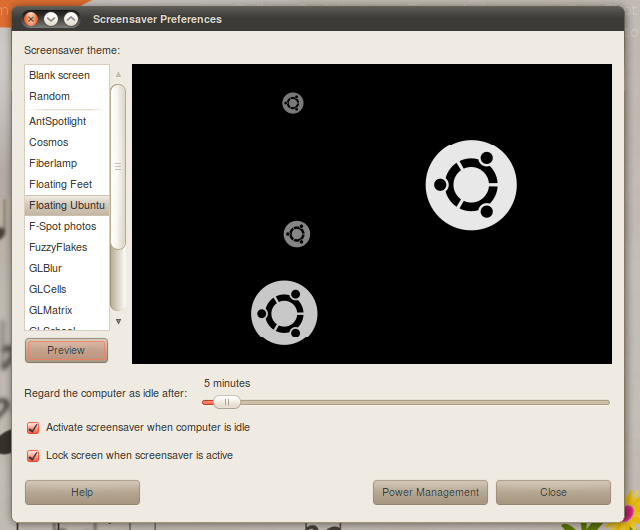This screenshot has height=530, width=640.
Task: Click the large Ubuntu logo in the preview
Action: 471,185
